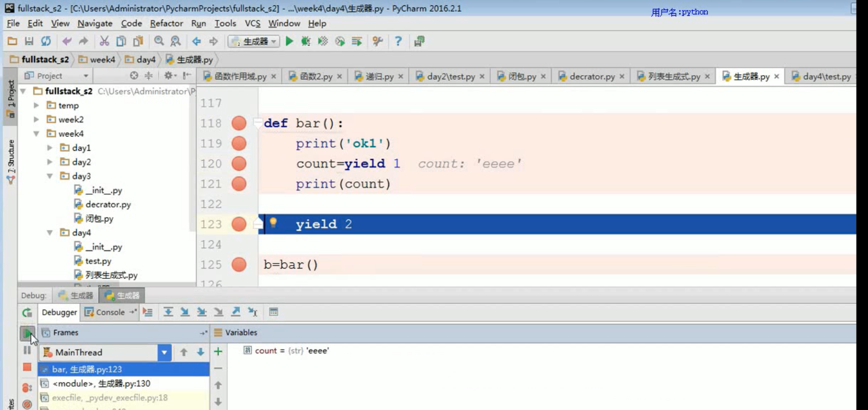The image size is (868, 410).
Task: Select the previous frame with the up arrow
Action: [x=184, y=352]
